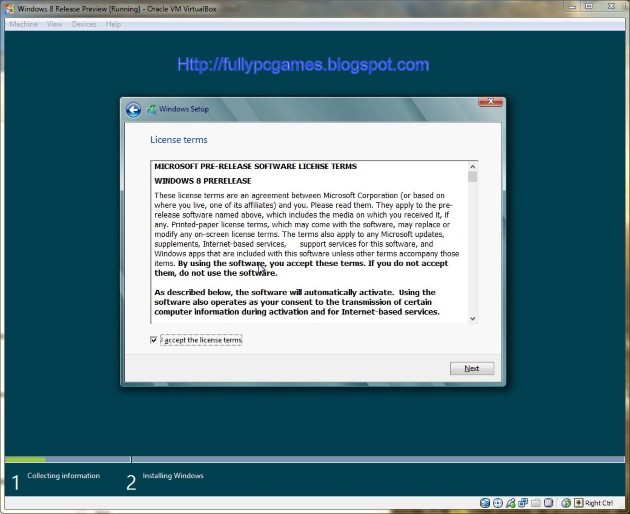Viewport: 630px width, 514px height.
Task: Click the Windows Setup back arrow
Action: tap(133, 109)
